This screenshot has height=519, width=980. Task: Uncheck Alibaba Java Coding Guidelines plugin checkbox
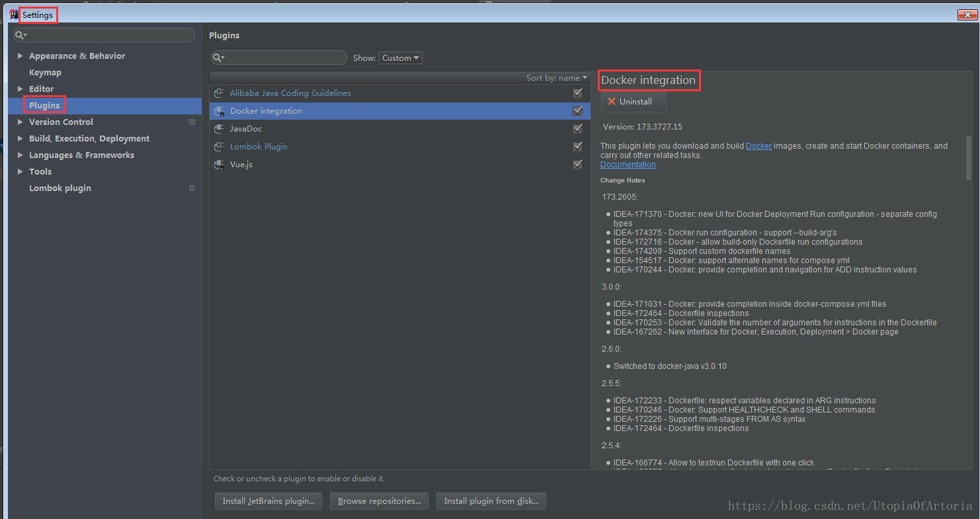578,93
